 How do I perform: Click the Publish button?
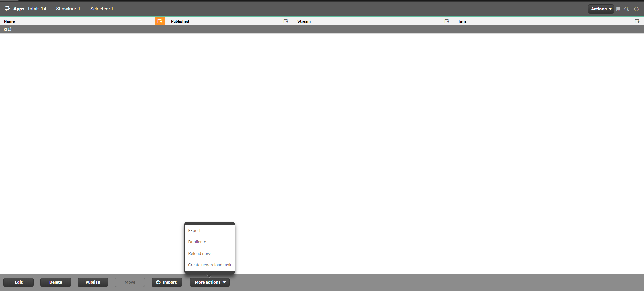coord(93,282)
